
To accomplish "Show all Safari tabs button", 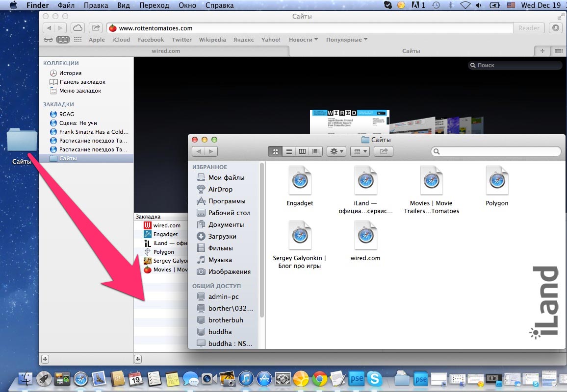I will (558, 51).
